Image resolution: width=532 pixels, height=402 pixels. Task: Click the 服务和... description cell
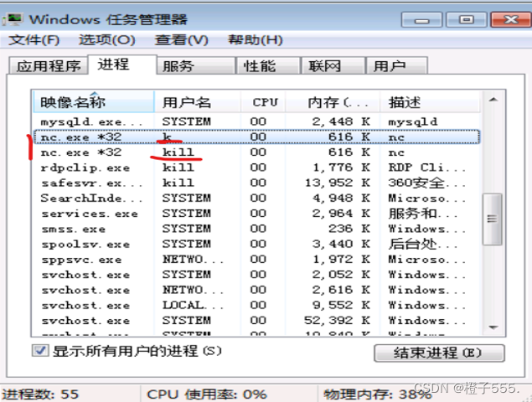[422, 214]
